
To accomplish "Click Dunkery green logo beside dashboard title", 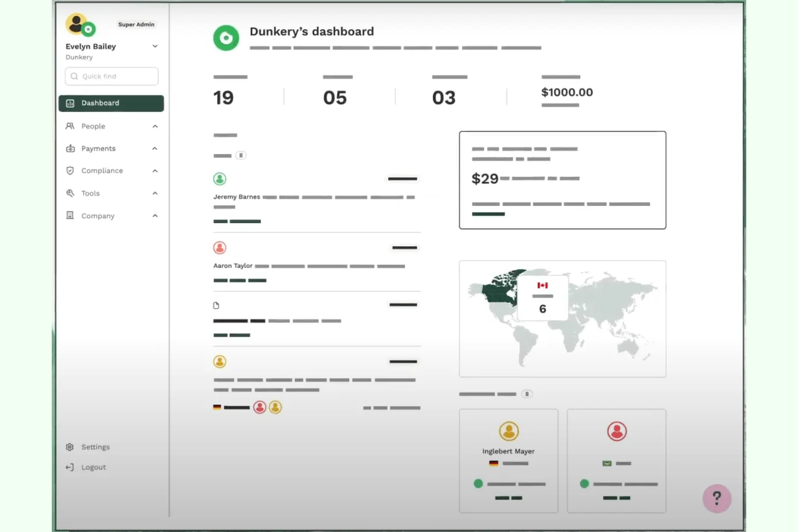I will click(226, 38).
